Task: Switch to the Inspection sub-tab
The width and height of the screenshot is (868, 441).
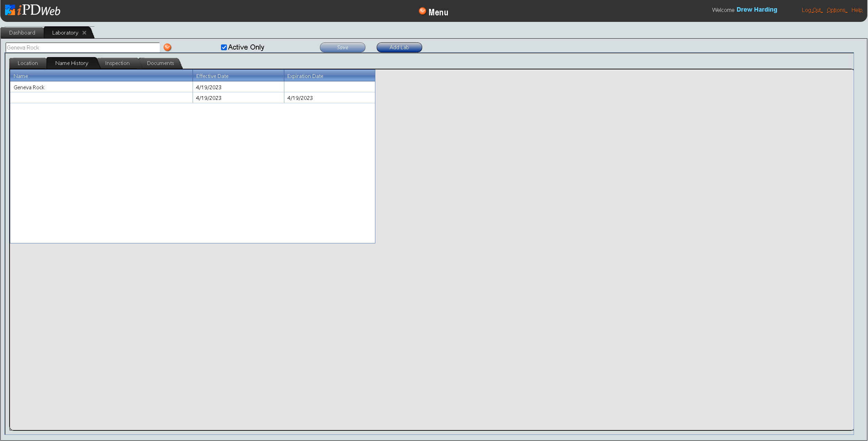Action: [x=117, y=63]
